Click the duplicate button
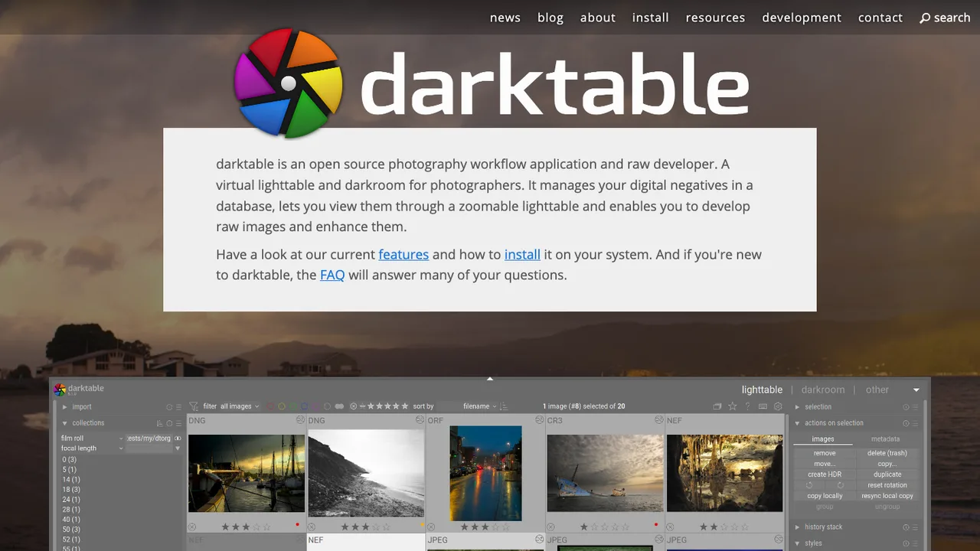Screen dimensions: 980x551 tap(887, 474)
